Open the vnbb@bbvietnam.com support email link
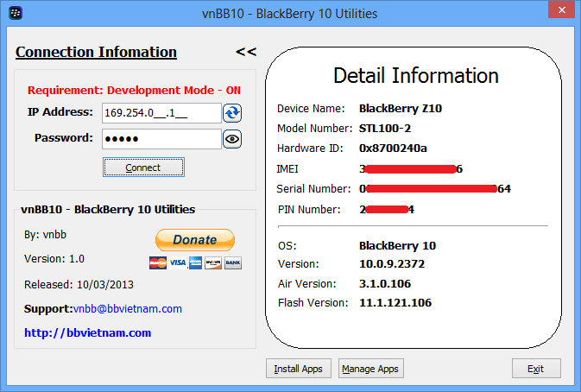The height and width of the screenshot is (392, 581). [128, 308]
